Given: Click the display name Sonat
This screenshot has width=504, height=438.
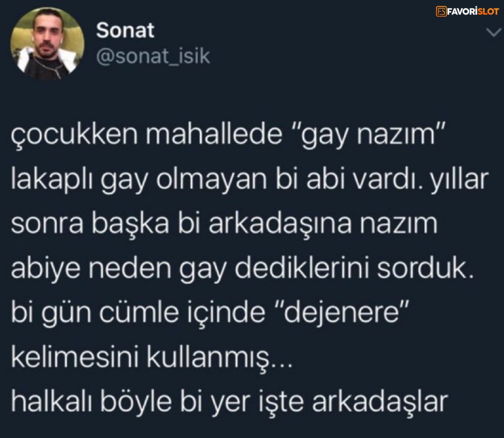Looking at the screenshot, I should [x=125, y=30].
